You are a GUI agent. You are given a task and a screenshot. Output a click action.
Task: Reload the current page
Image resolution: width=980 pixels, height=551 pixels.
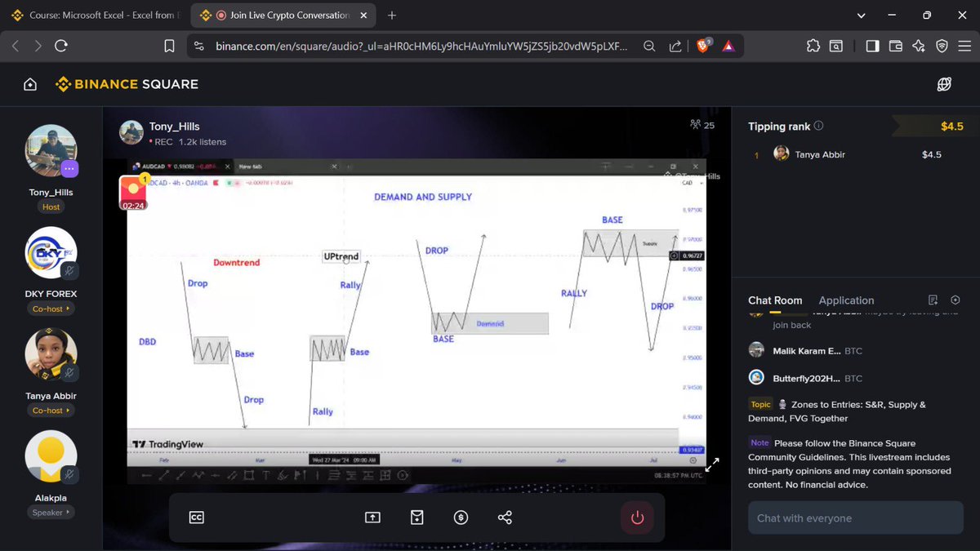tap(61, 47)
